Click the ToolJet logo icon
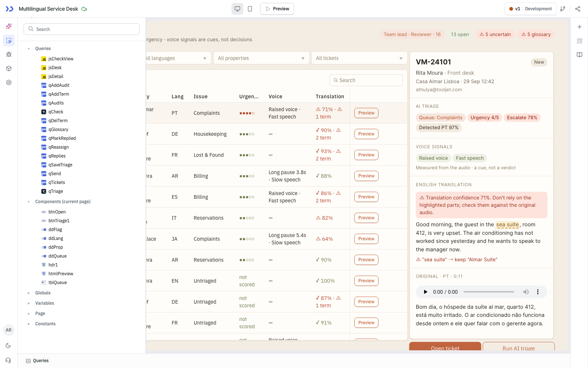 click(9, 9)
